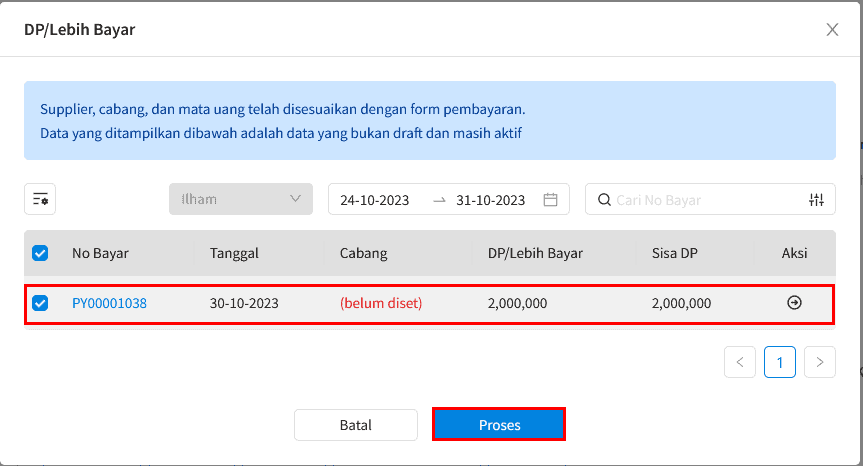Uncheck the PY00001038 row checkbox
Screen dimensions: 863x466
click(40, 303)
